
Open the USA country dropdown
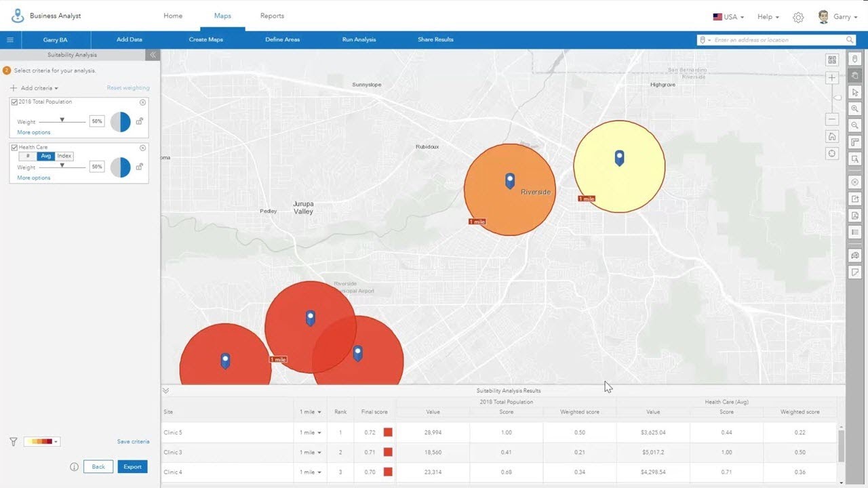tap(728, 17)
